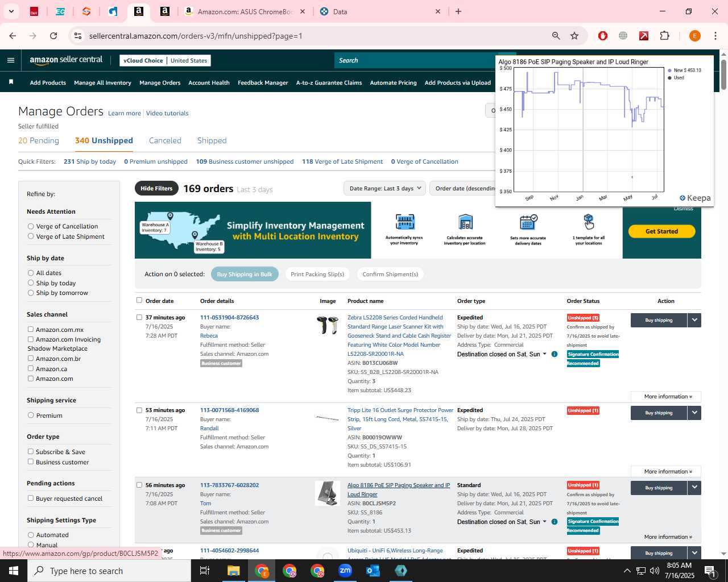Open Zoom app from the taskbar
The width and height of the screenshot is (728, 582).
coord(345,571)
